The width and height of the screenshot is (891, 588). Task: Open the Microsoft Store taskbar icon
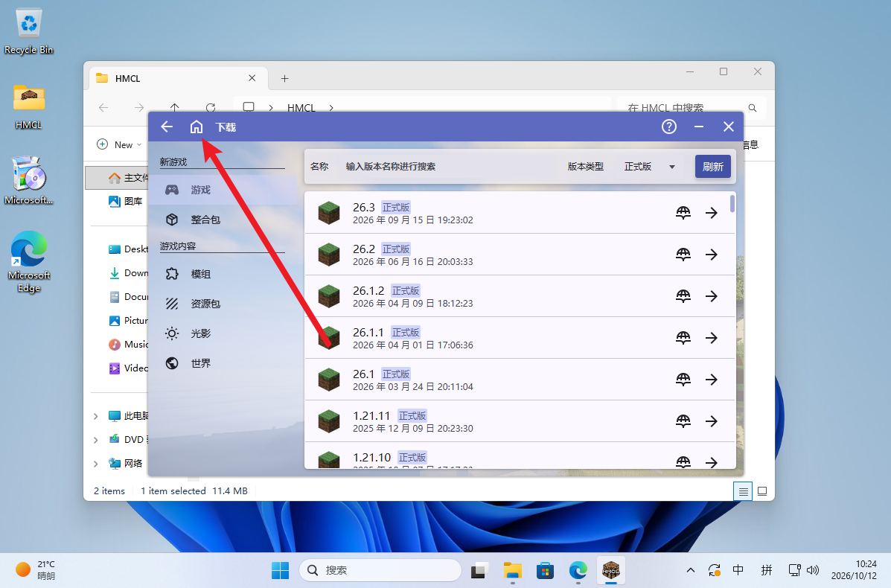(x=545, y=570)
